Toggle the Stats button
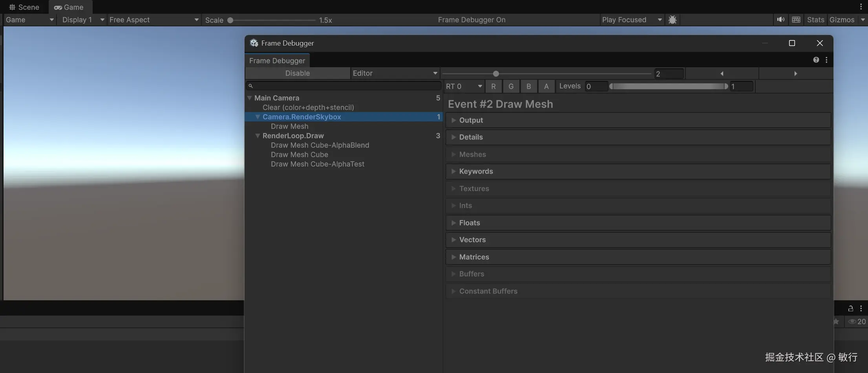Image resolution: width=868 pixels, height=373 pixels. coord(815,20)
